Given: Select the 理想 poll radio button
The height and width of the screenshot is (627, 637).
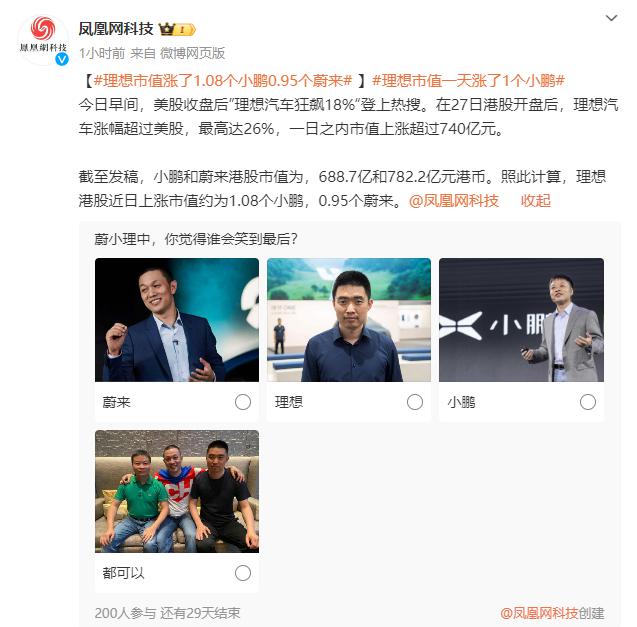Looking at the screenshot, I should coord(415,402).
